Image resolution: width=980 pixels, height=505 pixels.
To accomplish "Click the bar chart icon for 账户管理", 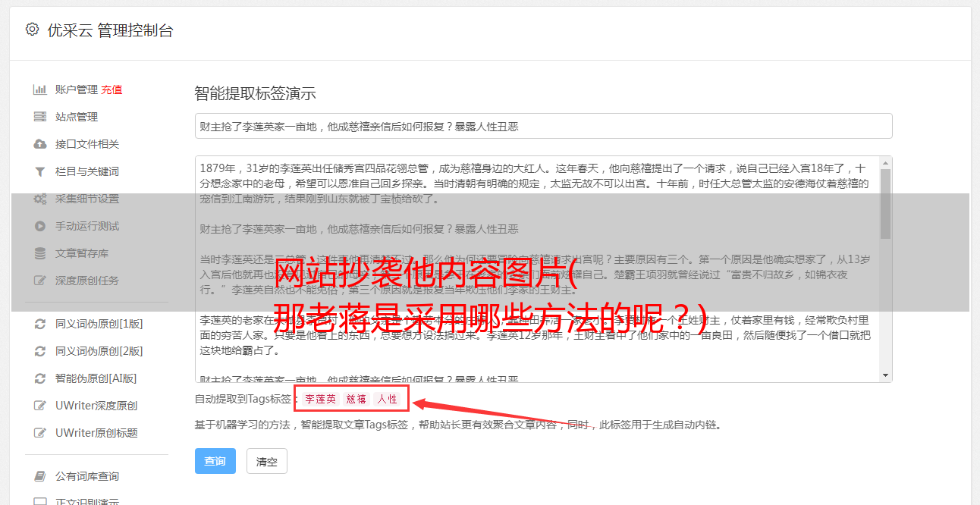I will (40, 89).
